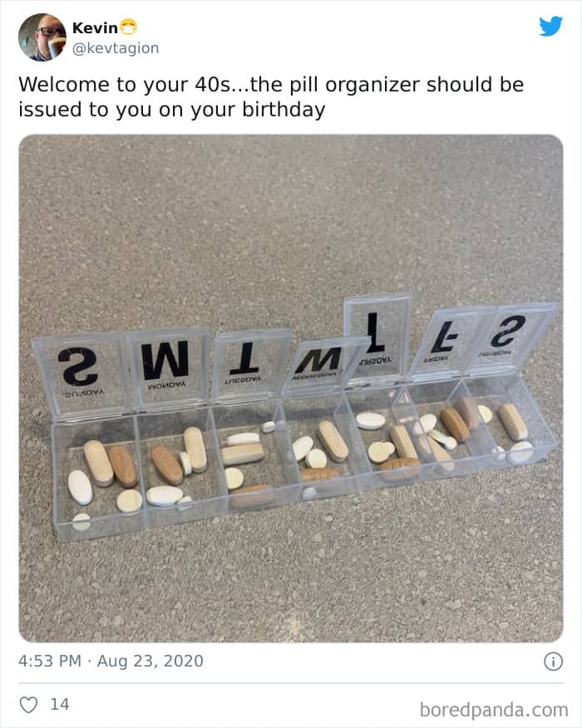Open the @kevtagion handle link
The height and width of the screenshot is (728, 582).
coord(116,48)
